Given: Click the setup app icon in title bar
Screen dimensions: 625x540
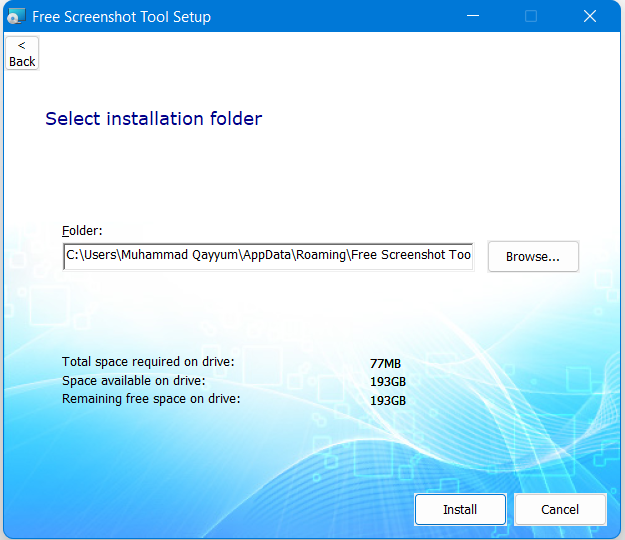Looking at the screenshot, I should (x=16, y=17).
